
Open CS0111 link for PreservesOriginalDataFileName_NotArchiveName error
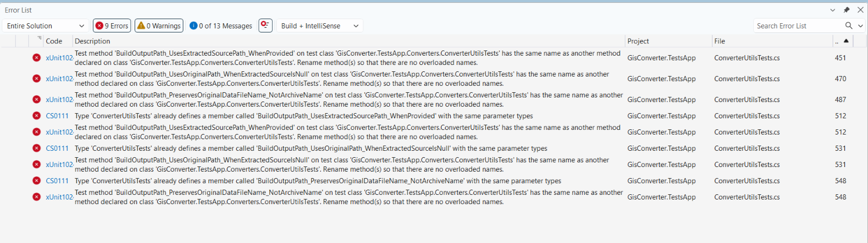57,181
